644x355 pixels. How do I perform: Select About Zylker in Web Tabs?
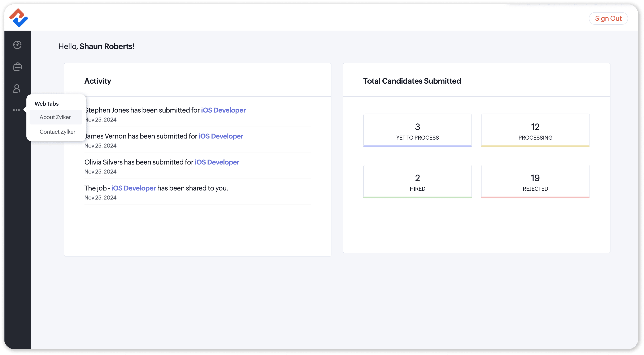(56, 117)
